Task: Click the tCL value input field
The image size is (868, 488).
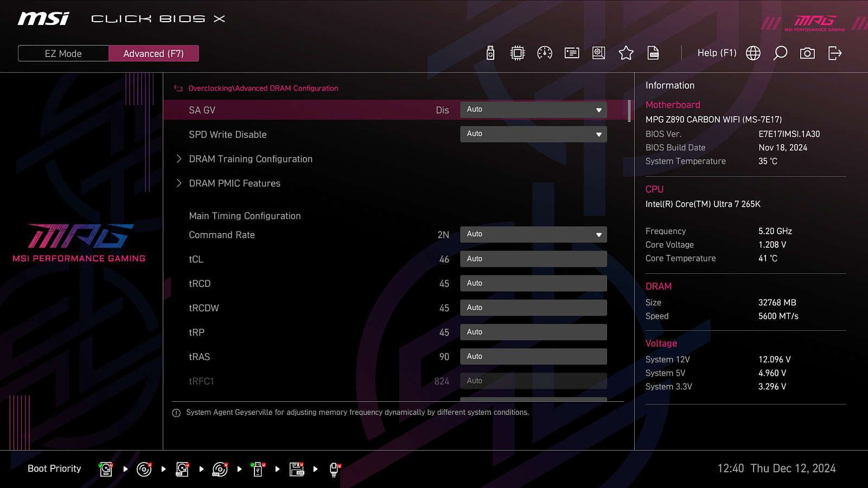Action: [533, 259]
